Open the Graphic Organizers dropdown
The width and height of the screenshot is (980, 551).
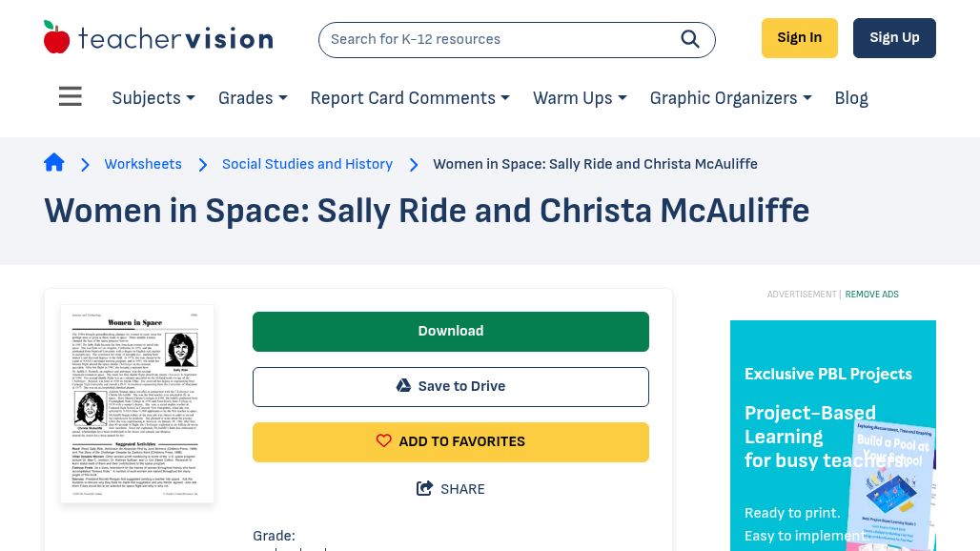coord(729,98)
